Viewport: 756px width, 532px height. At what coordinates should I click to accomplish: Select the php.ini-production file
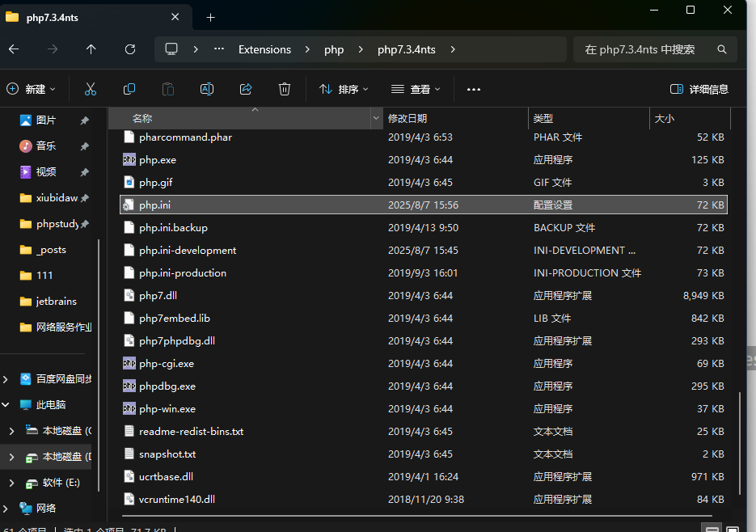(x=183, y=273)
